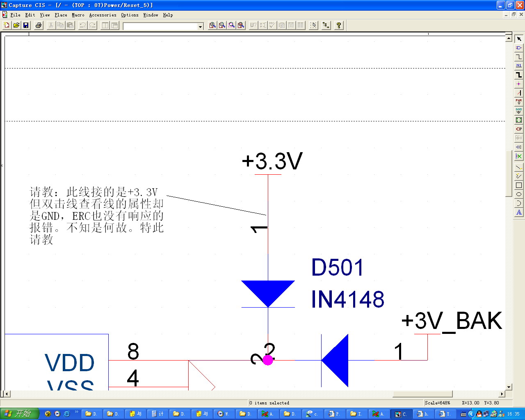Image resolution: width=525 pixels, height=420 pixels.
Task: Click the vertical scrollbar up arrow
Action: tap(509, 38)
